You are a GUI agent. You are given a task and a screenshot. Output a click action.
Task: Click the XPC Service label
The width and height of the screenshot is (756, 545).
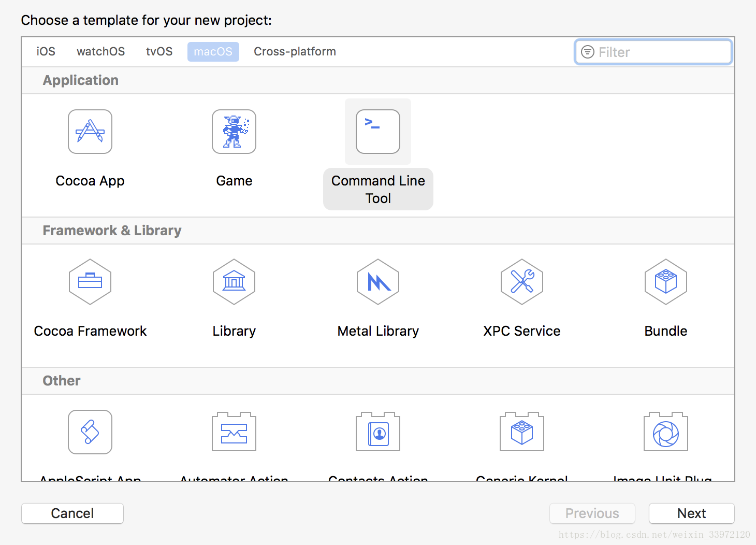[522, 331]
